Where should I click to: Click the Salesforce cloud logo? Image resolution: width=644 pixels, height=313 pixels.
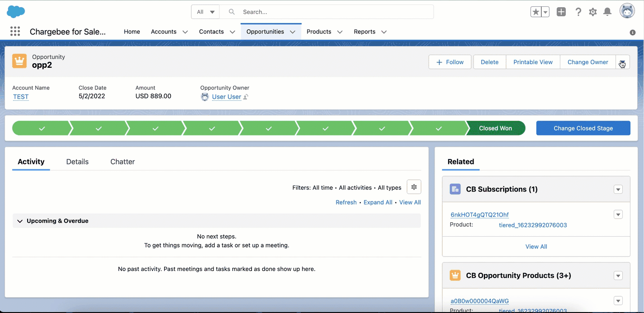(x=16, y=12)
